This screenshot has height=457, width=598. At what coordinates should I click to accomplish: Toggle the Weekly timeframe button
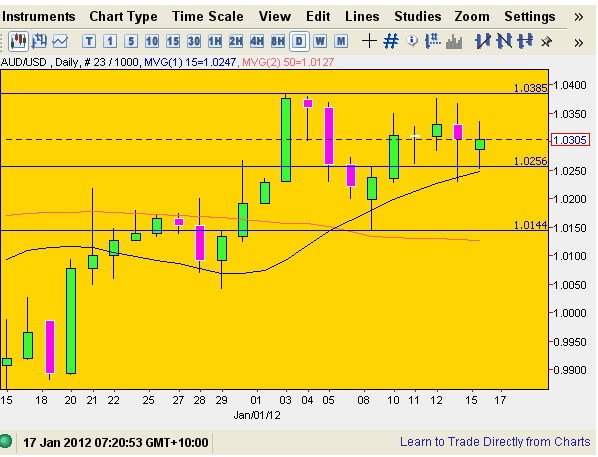(x=320, y=41)
